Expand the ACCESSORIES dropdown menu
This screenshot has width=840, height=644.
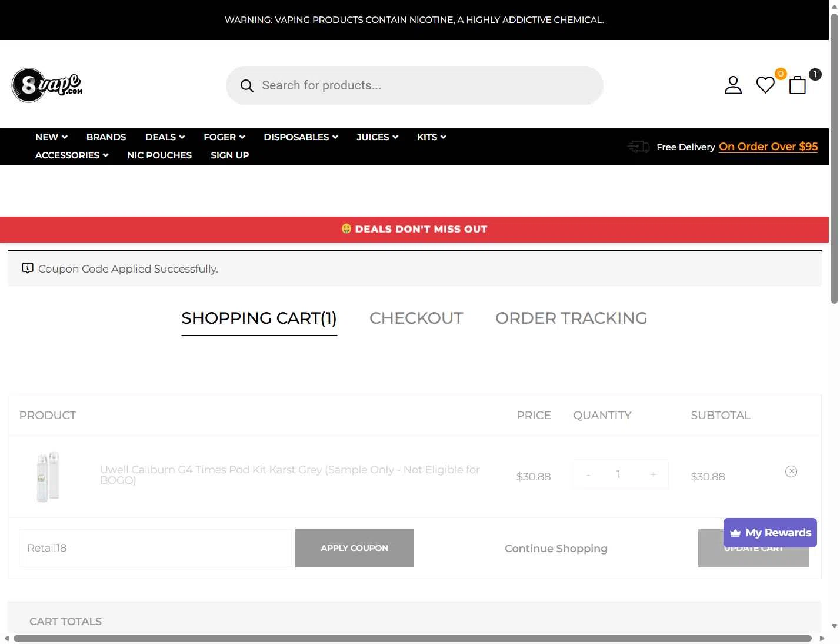pos(72,155)
